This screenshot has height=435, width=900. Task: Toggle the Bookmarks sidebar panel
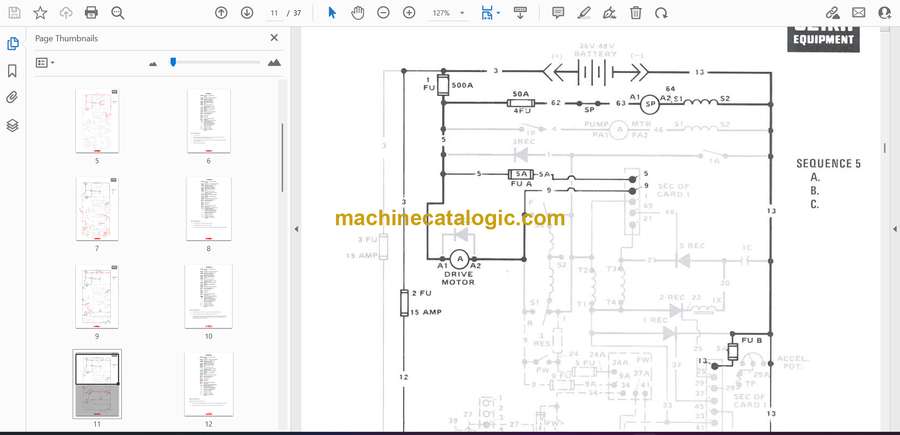click(x=13, y=71)
